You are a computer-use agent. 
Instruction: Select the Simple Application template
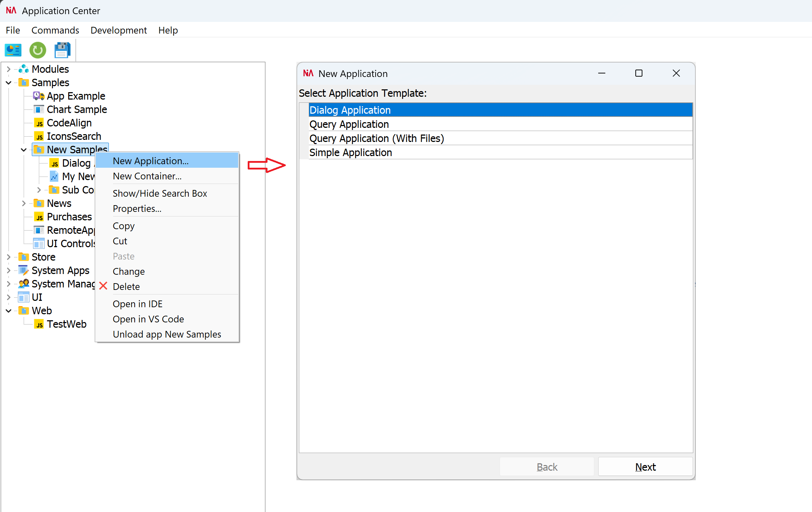click(x=351, y=152)
